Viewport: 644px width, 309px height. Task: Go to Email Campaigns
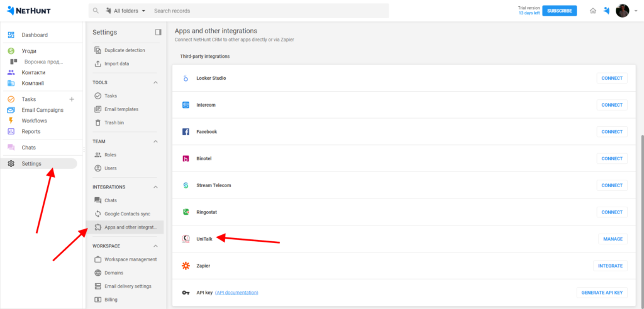coord(42,110)
